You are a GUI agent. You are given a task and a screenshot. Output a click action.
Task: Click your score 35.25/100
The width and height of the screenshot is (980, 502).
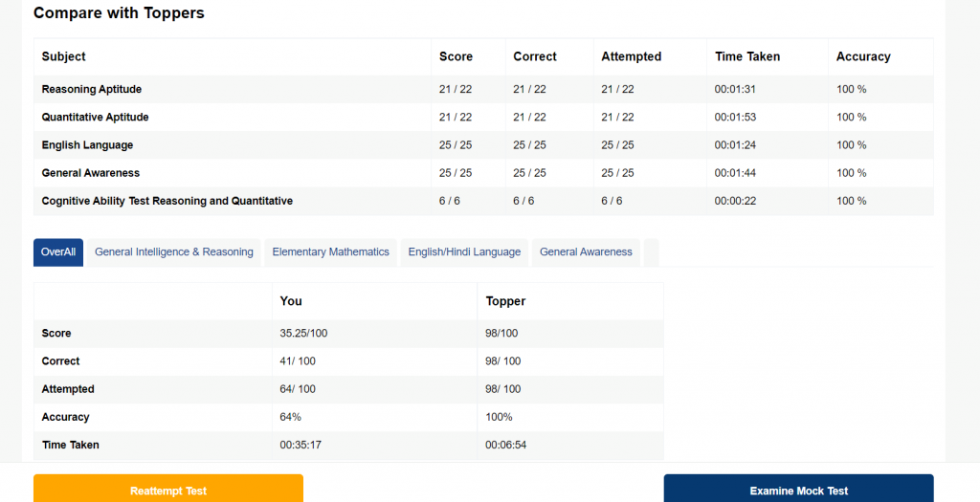303,334
